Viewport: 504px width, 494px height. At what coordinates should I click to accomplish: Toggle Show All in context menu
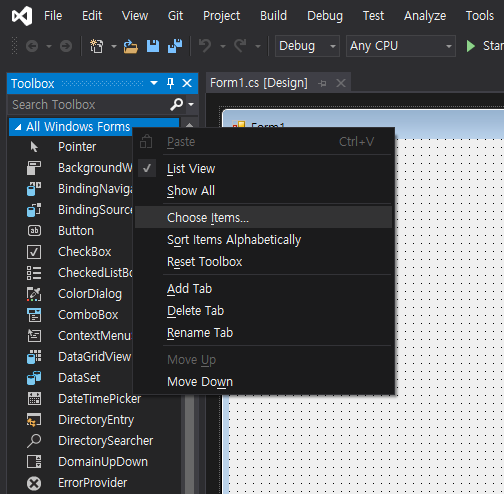click(263, 191)
